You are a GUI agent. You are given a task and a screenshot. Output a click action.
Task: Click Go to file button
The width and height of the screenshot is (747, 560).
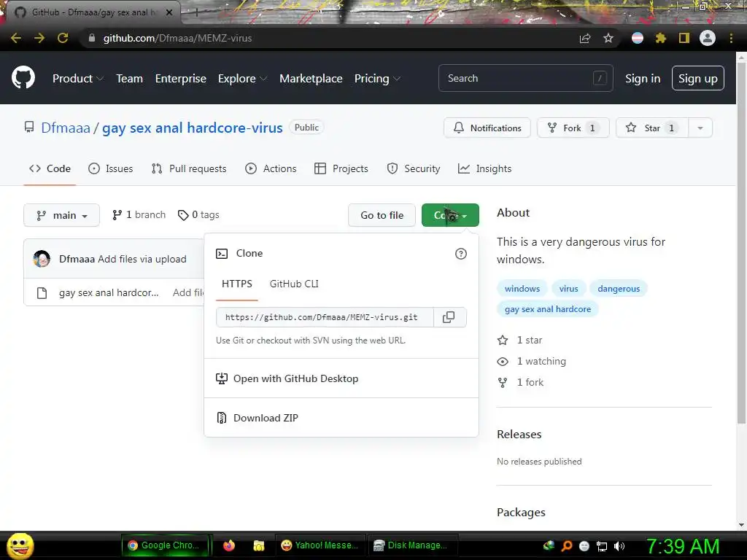(x=382, y=215)
